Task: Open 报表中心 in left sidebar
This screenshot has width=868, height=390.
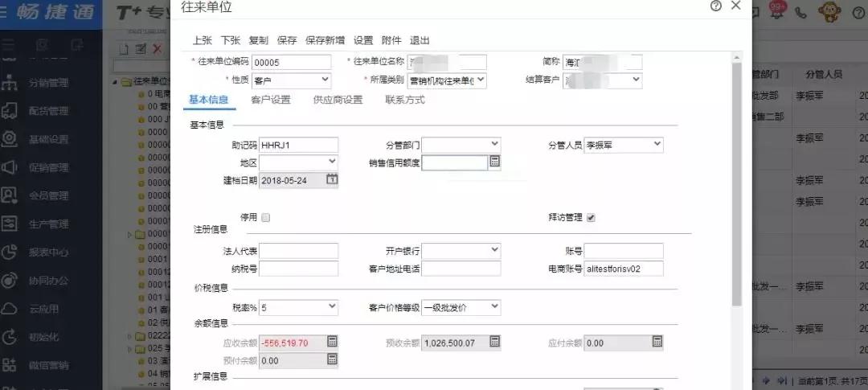Action: point(47,252)
